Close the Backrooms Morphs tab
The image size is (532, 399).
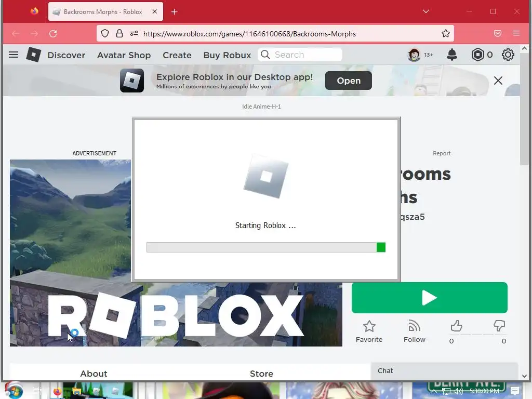tap(155, 11)
